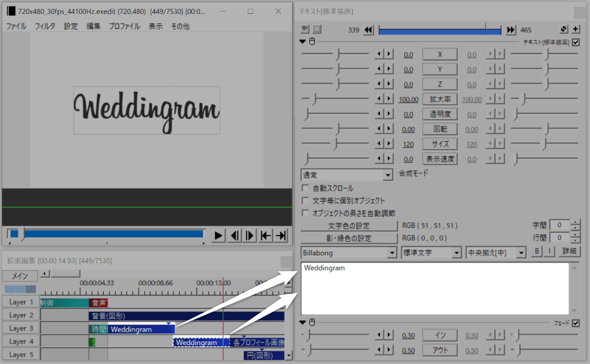Click the 文字色の設定 button
590x364 pixels.
point(349,226)
